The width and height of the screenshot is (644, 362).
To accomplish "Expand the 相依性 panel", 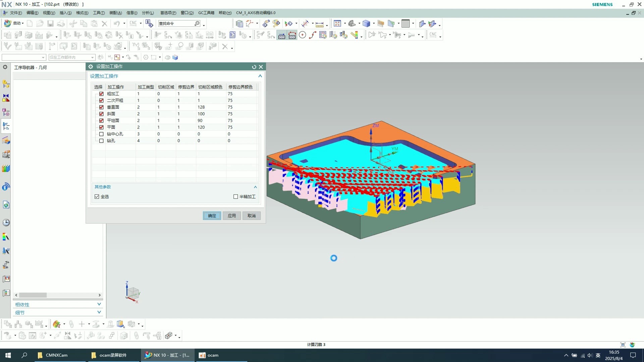I will [x=99, y=304].
